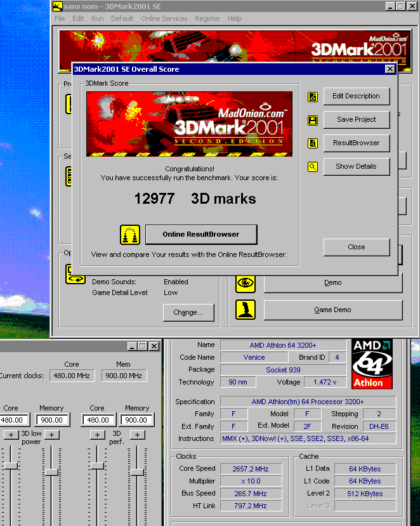
Task: Open the ResultBrowser button
Action: pyautogui.click(x=357, y=143)
